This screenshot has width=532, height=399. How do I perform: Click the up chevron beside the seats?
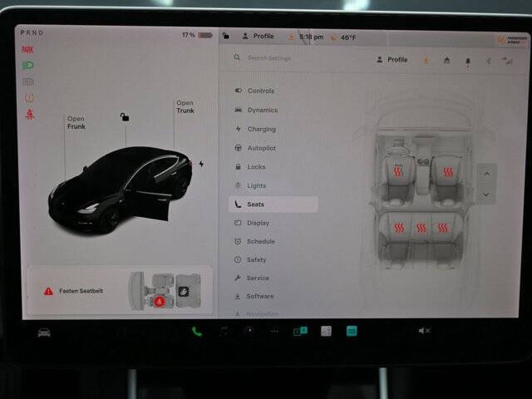[486, 174]
